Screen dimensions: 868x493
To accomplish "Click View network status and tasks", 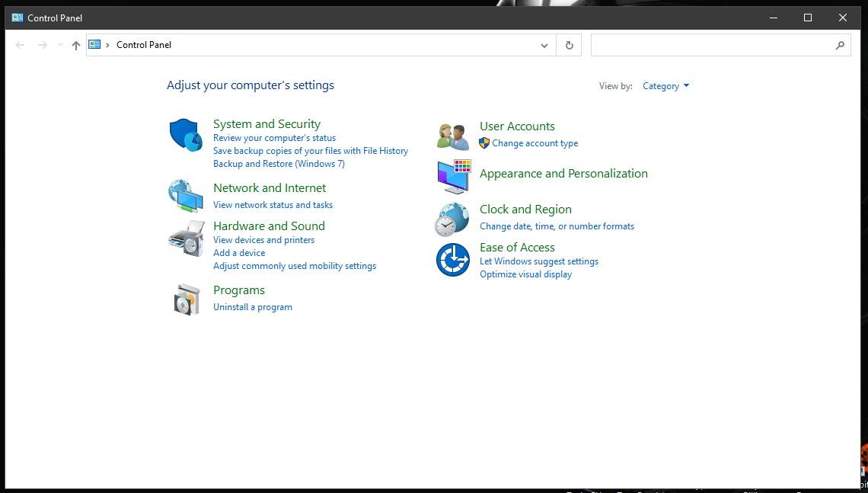I will [273, 205].
